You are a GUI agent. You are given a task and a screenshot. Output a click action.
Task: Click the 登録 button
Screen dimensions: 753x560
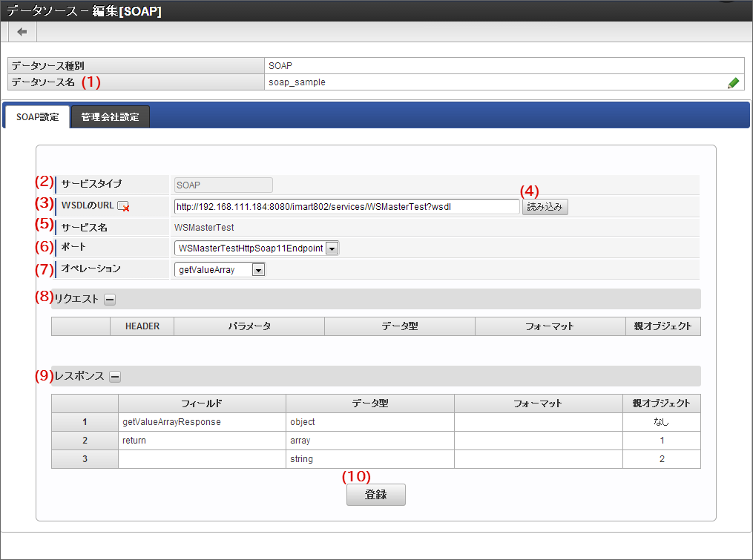point(375,495)
